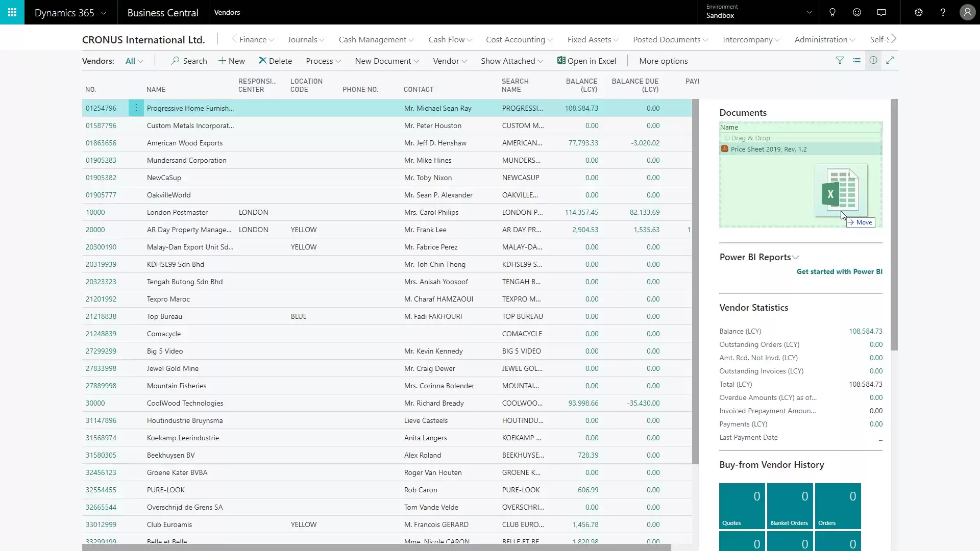Switch list view with the list layout icon
Screen dimensions: 980x551
857,60
